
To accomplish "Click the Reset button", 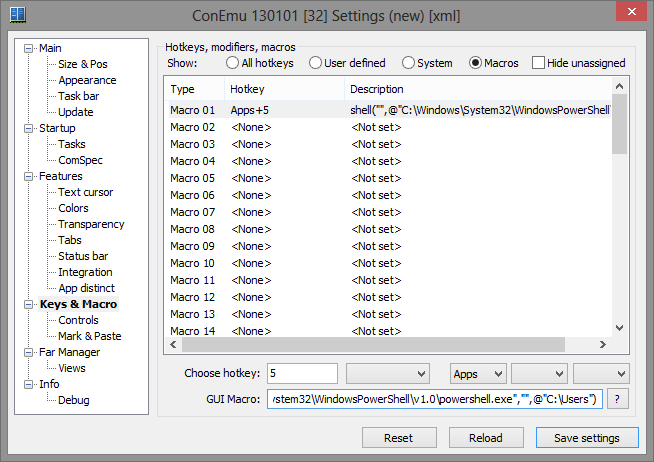I will (x=398, y=438).
